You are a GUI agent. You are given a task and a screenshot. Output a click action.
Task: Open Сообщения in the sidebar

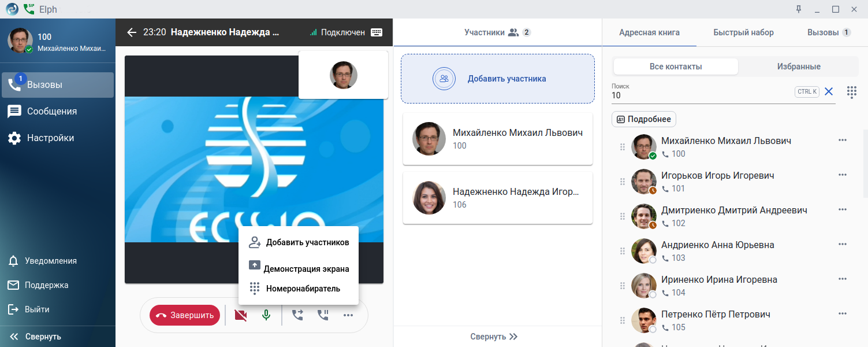pyautogui.click(x=58, y=111)
